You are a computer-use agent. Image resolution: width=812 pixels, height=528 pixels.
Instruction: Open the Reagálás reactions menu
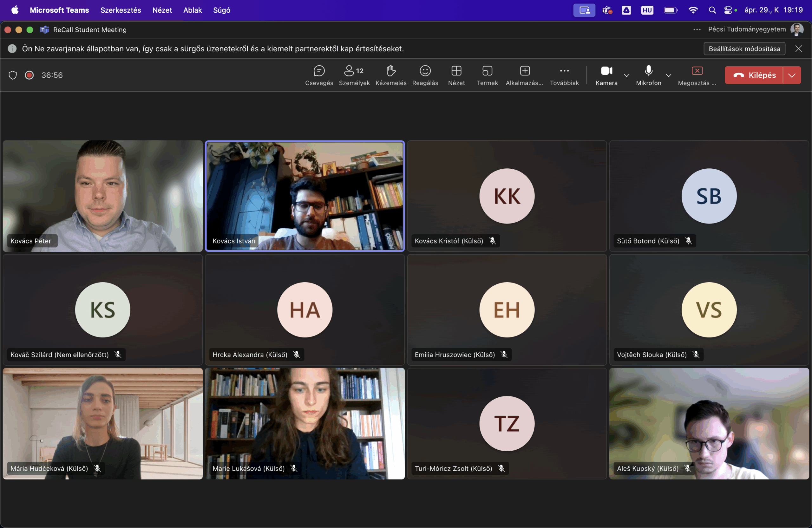click(x=425, y=76)
